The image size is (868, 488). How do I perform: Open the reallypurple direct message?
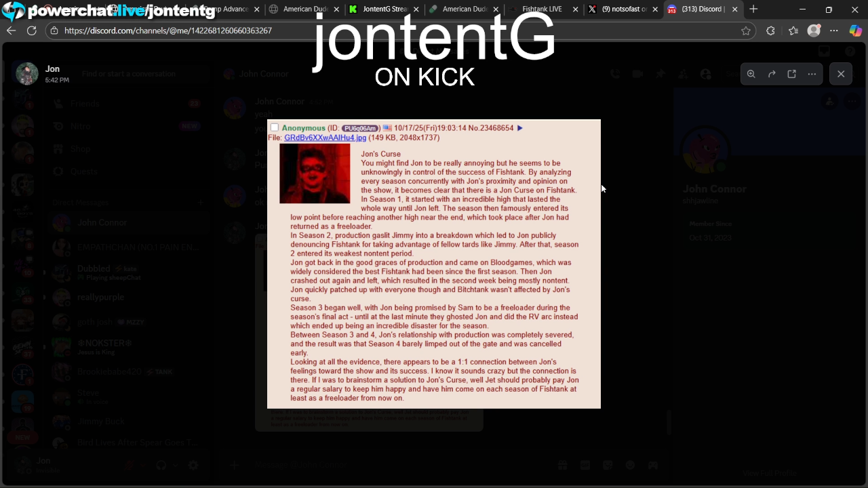[x=128, y=298]
